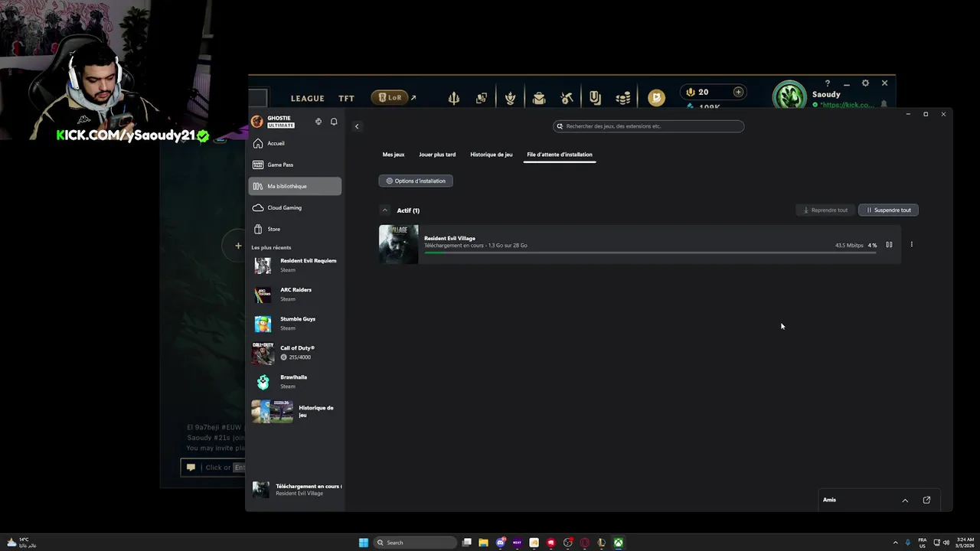The image size is (980, 551).
Task: Click Suspendre tout button
Action: (x=888, y=210)
